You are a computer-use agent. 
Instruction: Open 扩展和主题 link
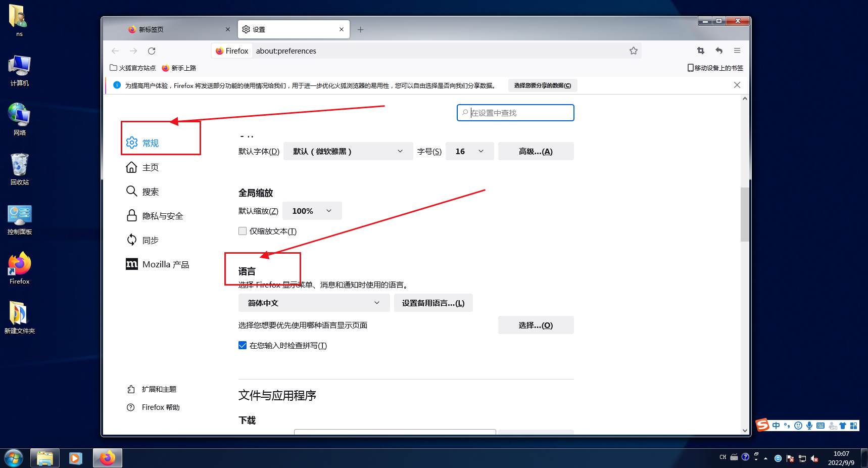pyautogui.click(x=152, y=389)
